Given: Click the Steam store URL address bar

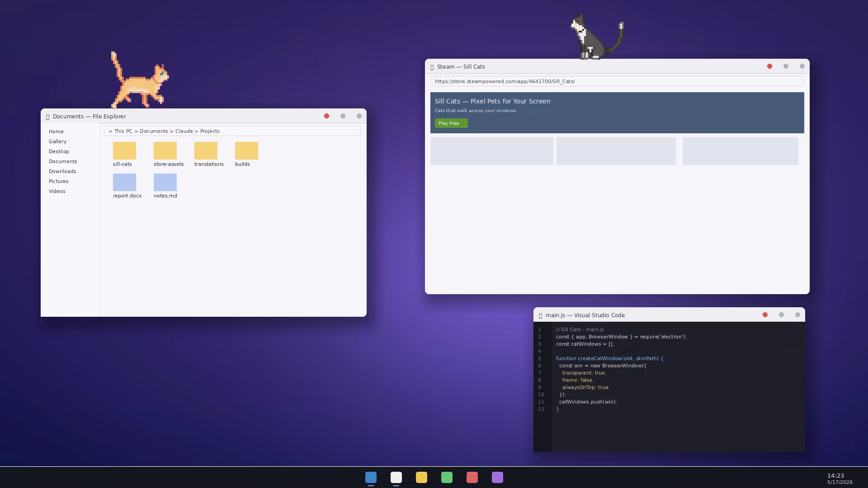Looking at the screenshot, I should (x=617, y=81).
